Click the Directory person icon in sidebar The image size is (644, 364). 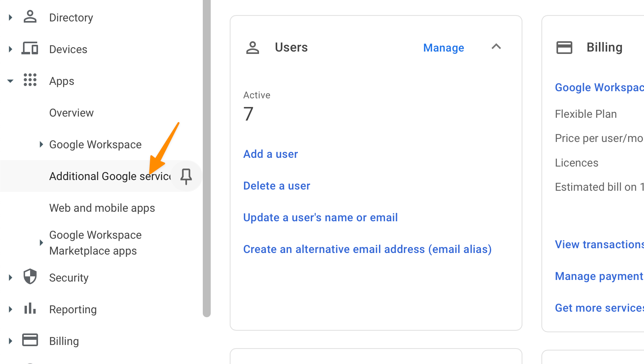tap(30, 17)
